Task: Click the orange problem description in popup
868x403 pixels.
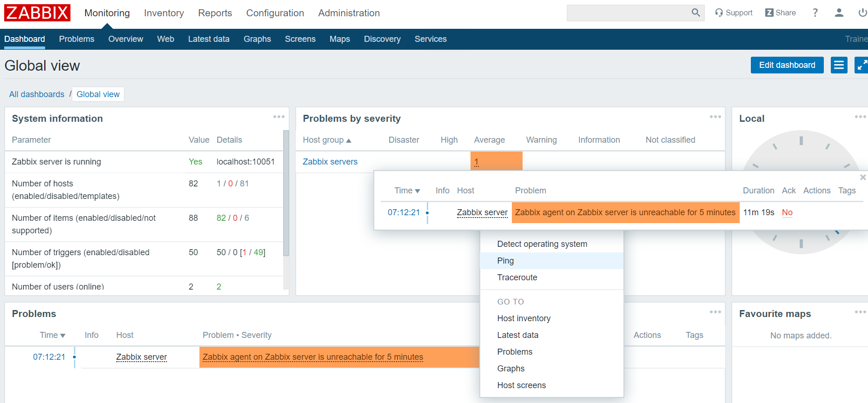Action: click(x=625, y=212)
